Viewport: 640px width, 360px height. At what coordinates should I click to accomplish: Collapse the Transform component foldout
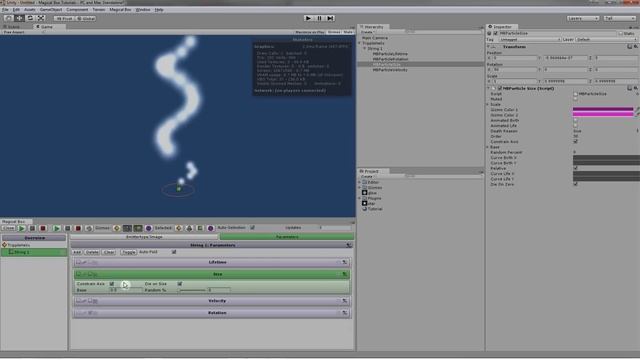pos(489,47)
